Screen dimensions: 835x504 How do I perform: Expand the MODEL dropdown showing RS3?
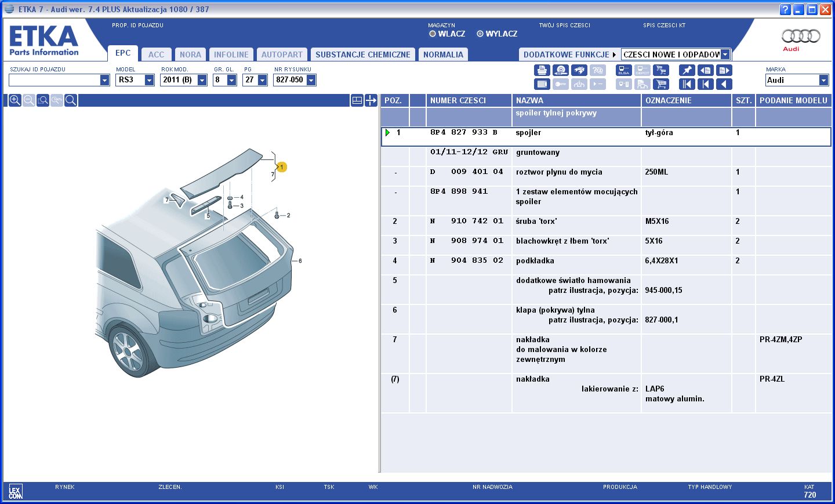pyautogui.click(x=149, y=80)
